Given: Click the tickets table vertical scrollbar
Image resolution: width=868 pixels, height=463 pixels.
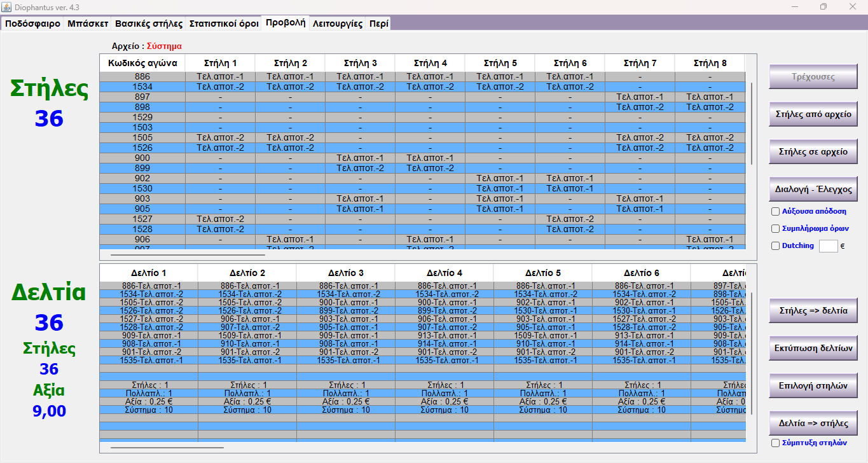Looking at the screenshot, I should pyautogui.click(x=752, y=354).
